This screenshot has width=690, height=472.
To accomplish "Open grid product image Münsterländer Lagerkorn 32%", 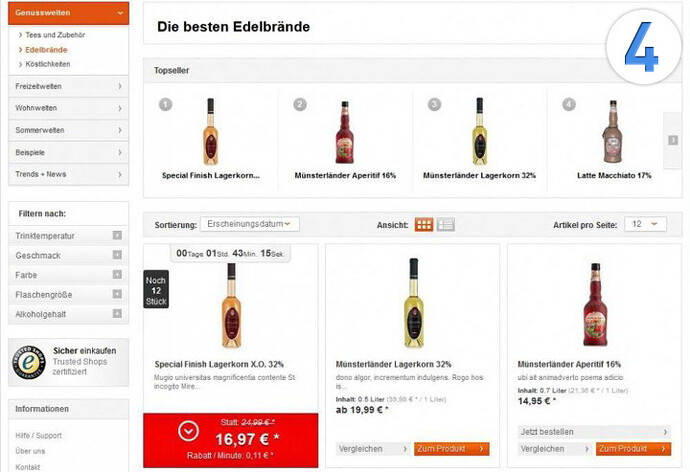I will [414, 304].
